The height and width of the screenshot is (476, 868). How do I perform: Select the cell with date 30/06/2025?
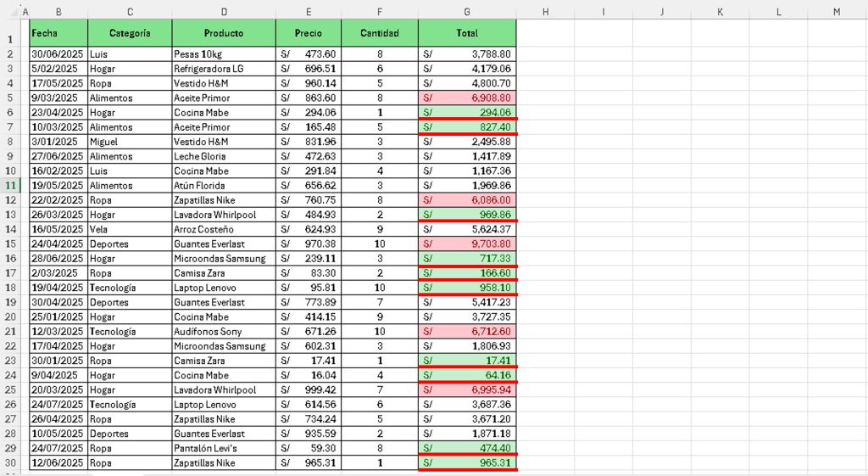tap(58, 54)
